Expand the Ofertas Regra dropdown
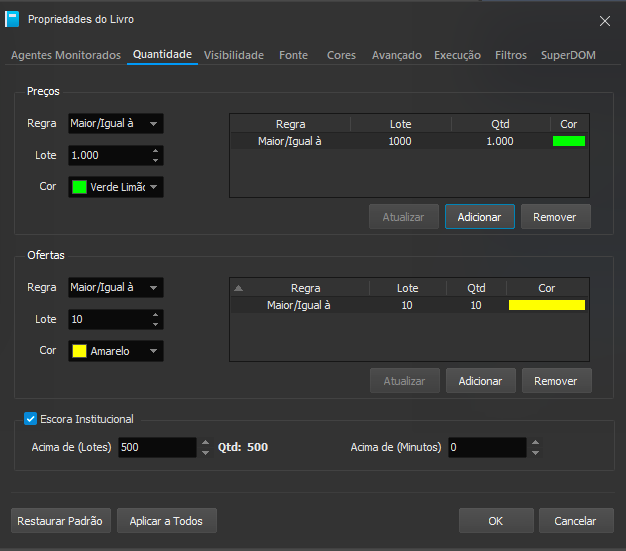The height and width of the screenshot is (551, 626). pyautogui.click(x=116, y=287)
